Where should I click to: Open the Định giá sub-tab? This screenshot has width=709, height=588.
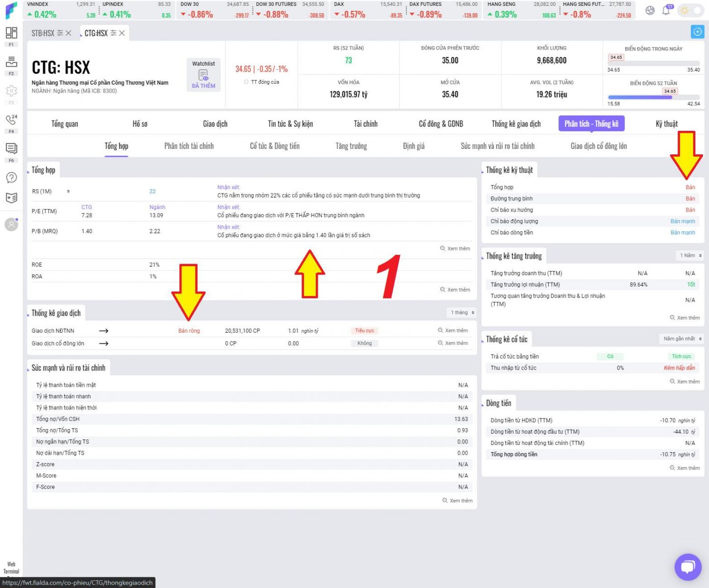414,146
